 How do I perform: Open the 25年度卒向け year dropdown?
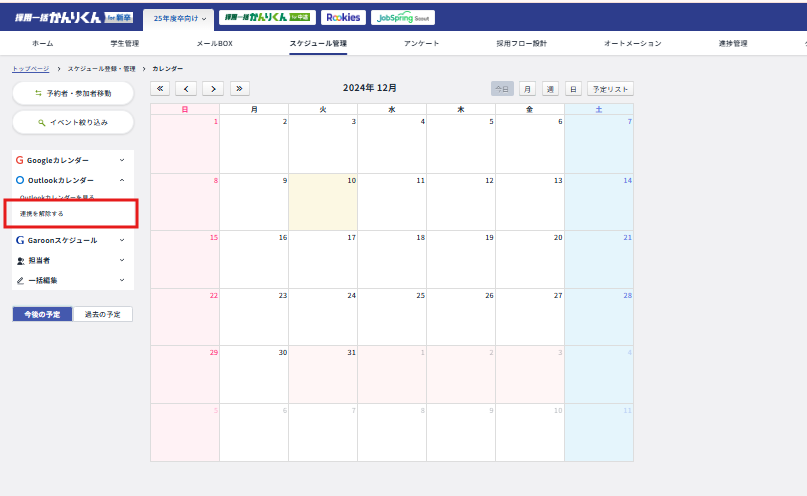pyautogui.click(x=180, y=18)
